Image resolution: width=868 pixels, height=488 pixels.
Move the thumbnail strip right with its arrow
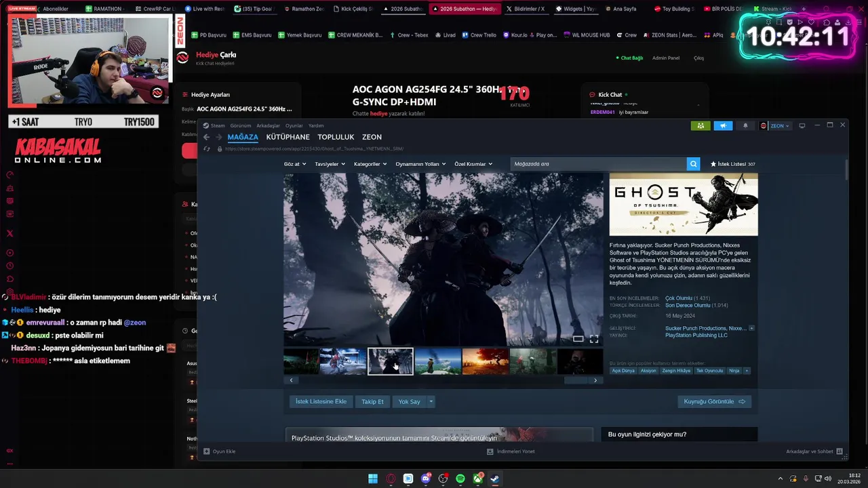(x=595, y=380)
